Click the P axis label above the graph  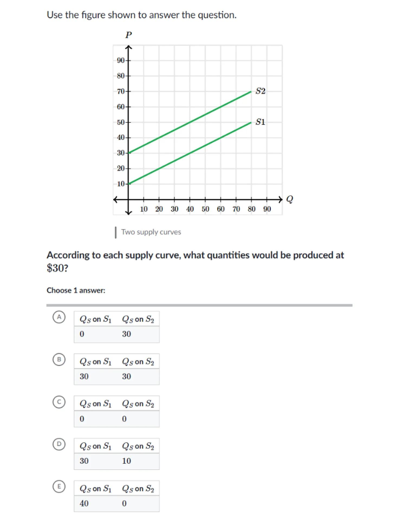coord(129,35)
